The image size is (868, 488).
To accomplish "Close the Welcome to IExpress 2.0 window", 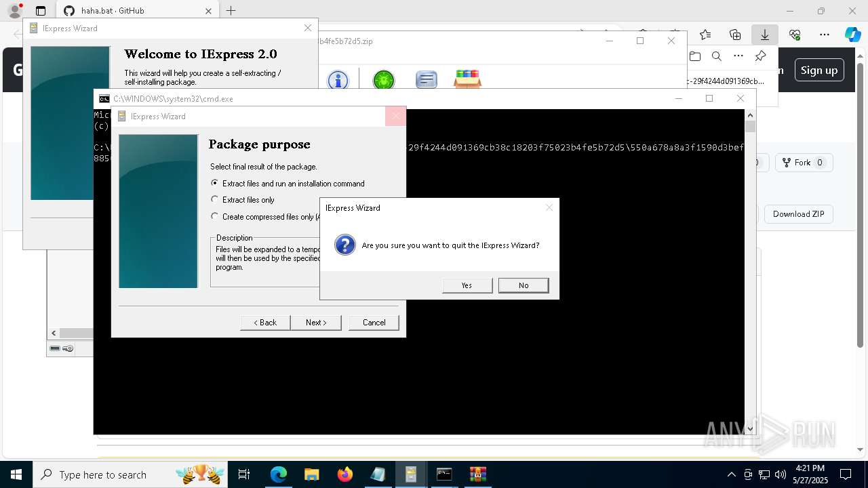I will (308, 28).
